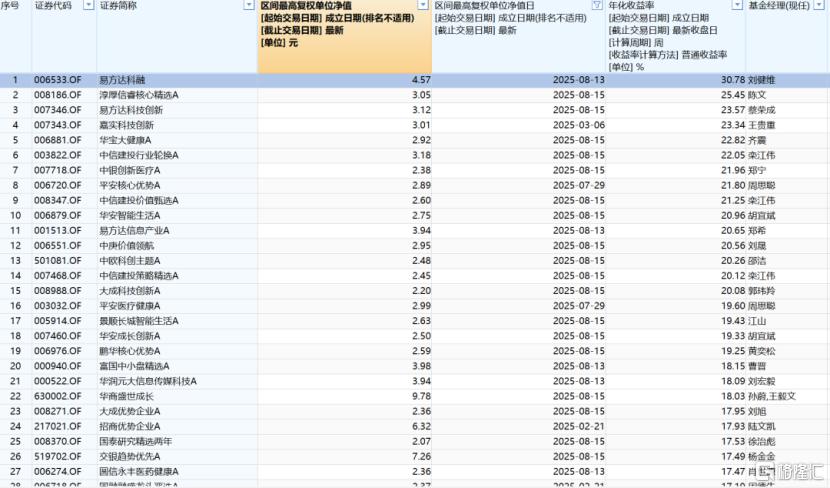
Task: Click date 2025-02-21 in 招商优势企业A row
Action: tap(579, 427)
